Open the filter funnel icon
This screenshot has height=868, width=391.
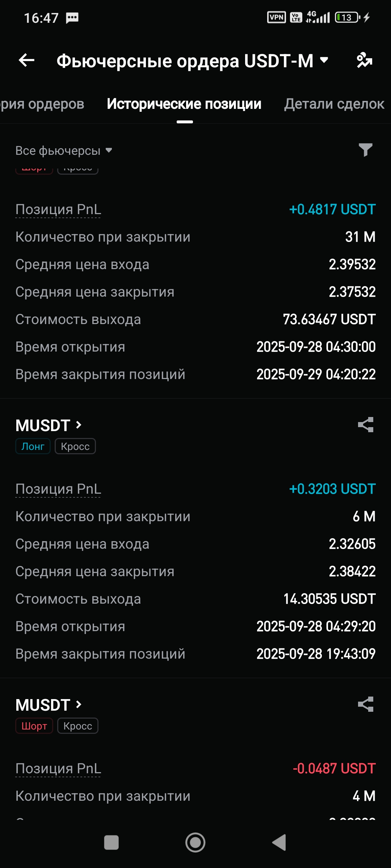coord(365,150)
